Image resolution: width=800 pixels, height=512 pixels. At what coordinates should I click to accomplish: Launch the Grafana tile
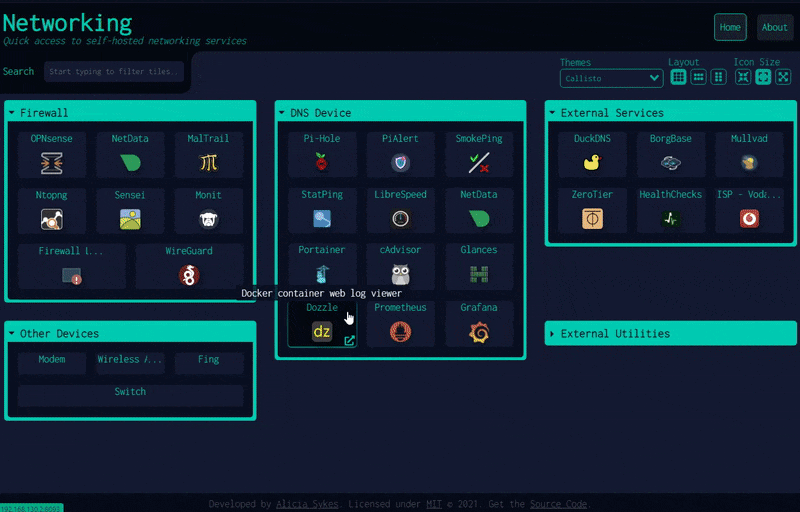[x=479, y=324]
